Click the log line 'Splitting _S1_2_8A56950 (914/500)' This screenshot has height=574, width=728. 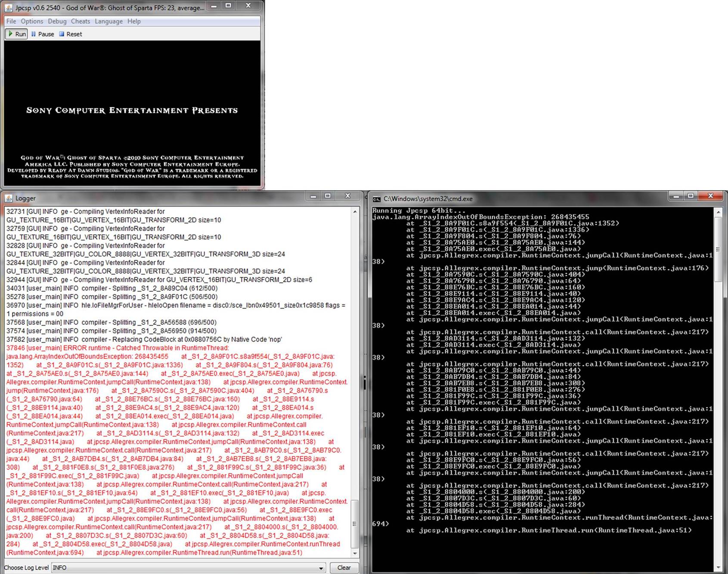point(112,331)
